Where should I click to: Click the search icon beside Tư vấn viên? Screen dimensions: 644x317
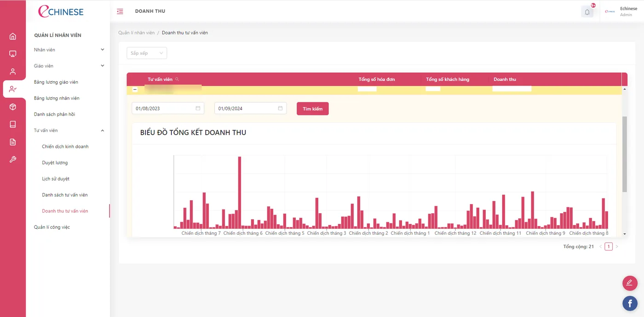click(177, 79)
